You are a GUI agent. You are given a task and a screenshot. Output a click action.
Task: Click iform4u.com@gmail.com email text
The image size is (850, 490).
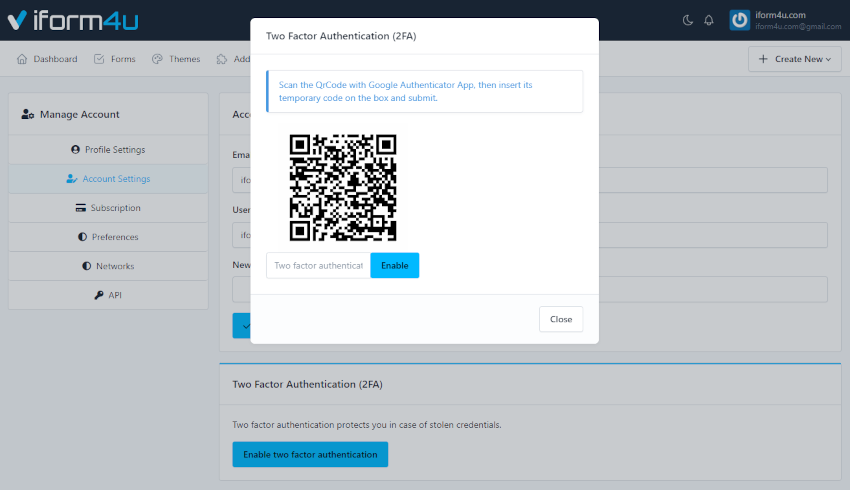tap(798, 27)
